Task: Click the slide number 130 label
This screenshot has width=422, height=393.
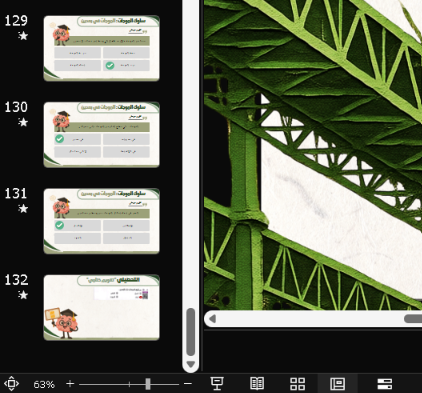Action: (16, 107)
